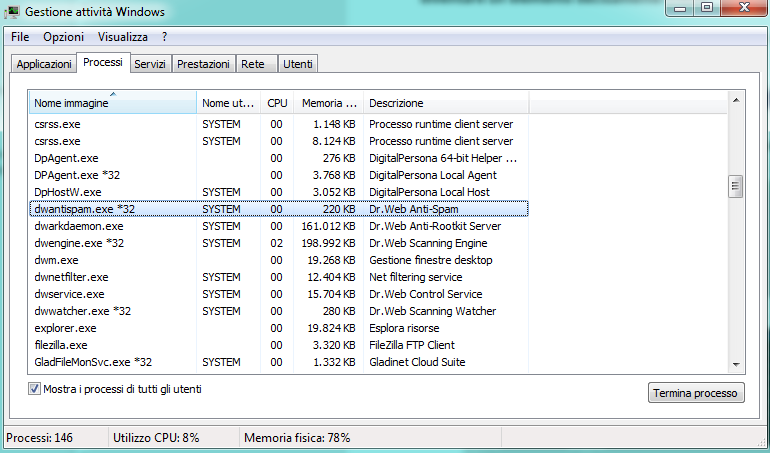Select the explorer.exe process
Screen dimensions: 770x453
tap(279, 328)
